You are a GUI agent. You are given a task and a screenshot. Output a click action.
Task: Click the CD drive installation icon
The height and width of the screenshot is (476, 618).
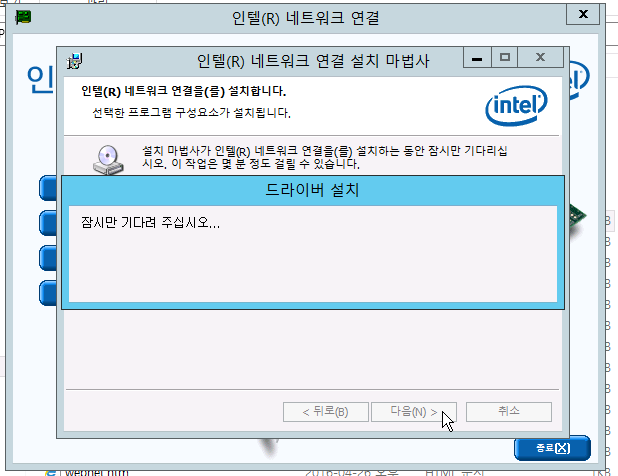[x=108, y=160]
